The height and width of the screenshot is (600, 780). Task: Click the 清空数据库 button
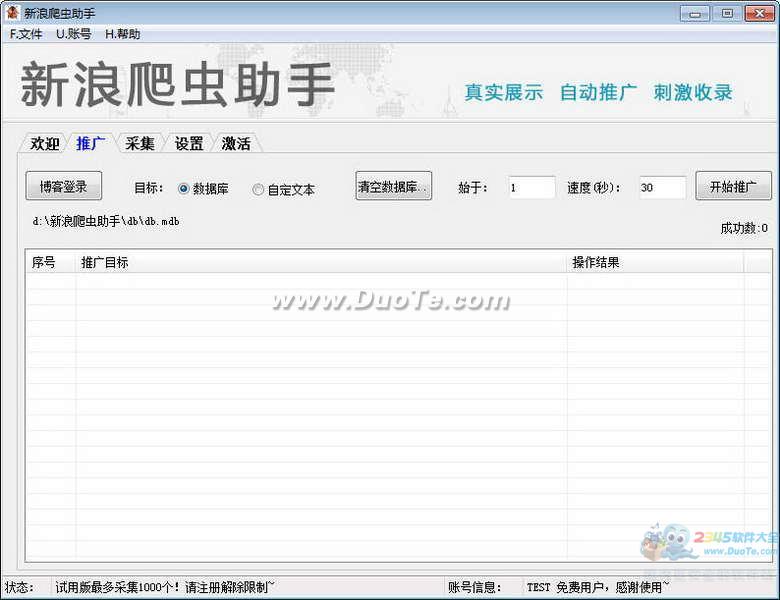point(393,186)
